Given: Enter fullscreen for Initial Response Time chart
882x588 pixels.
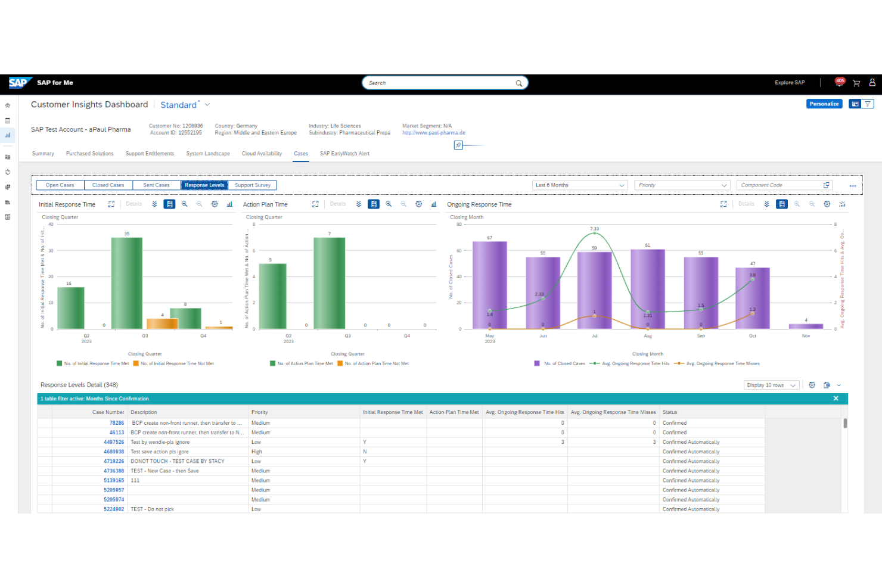Looking at the screenshot, I should (111, 204).
